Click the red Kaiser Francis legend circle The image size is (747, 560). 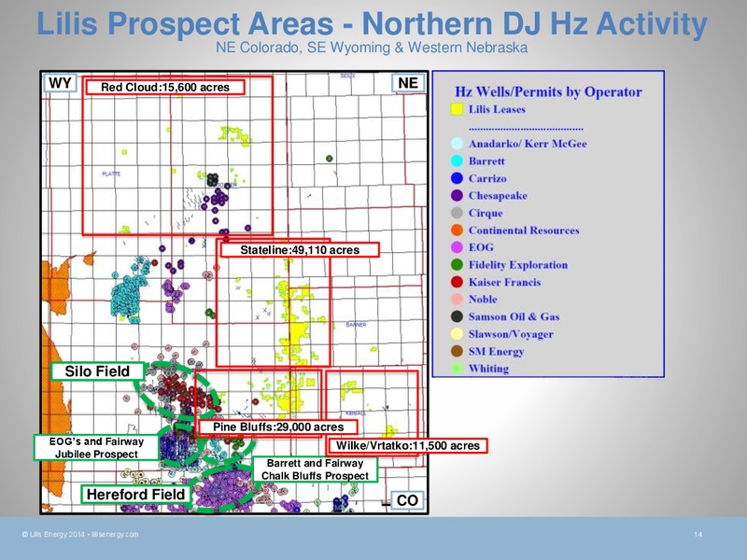[457, 282]
